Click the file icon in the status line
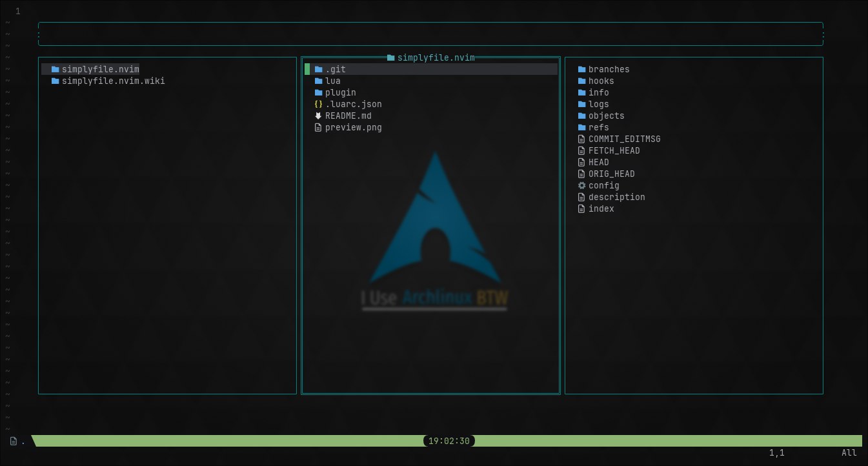Image resolution: width=868 pixels, height=466 pixels. point(14,441)
